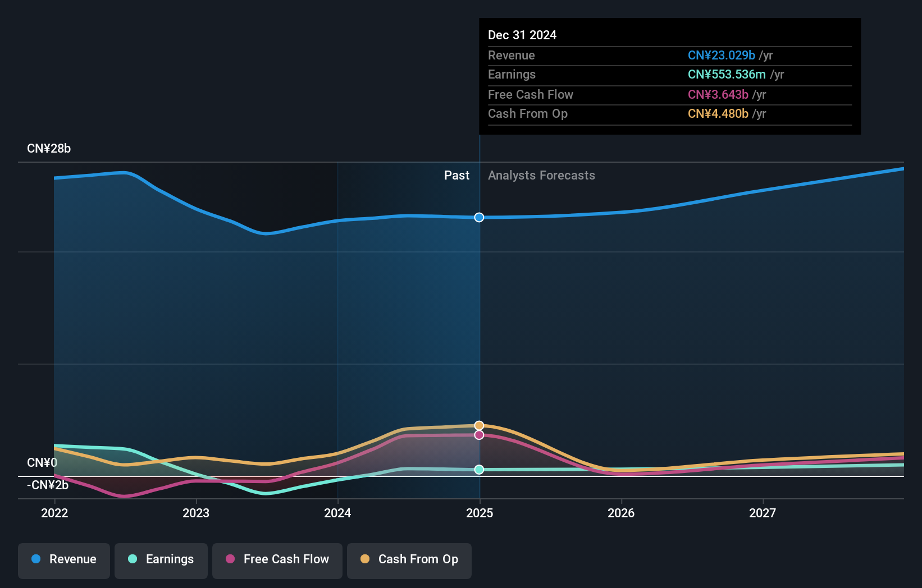Select the 2024 axis label
Viewport: 922px width, 588px height.
(337, 513)
